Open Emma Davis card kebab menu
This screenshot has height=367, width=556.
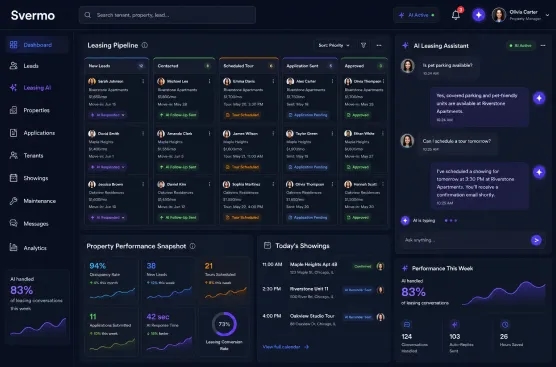(273, 82)
